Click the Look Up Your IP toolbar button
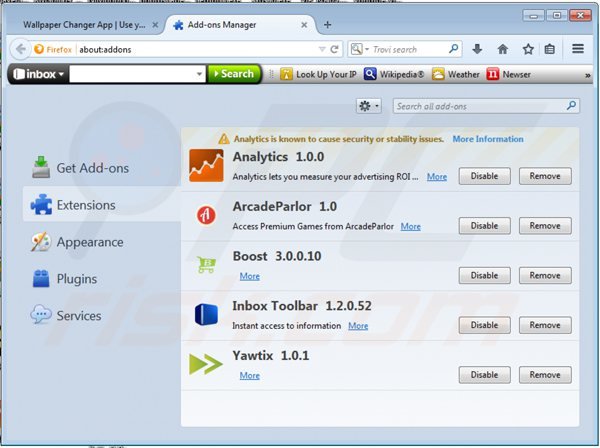Viewport: 600px width, 448px height. click(x=318, y=74)
